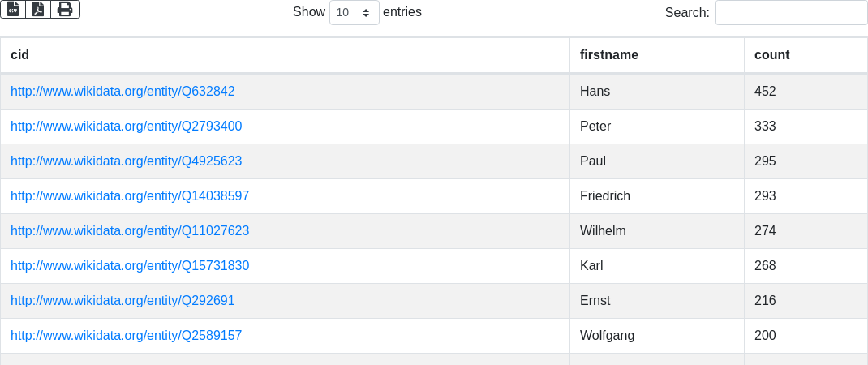Open the Q11027623 wikidata link
Screen dimensions: 868x365
(x=130, y=231)
